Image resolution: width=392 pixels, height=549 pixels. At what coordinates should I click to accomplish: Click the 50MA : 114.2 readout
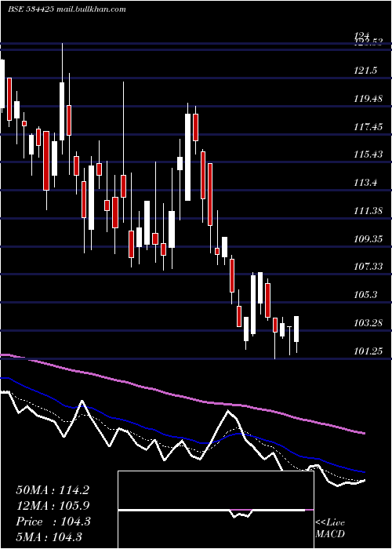click(x=53, y=490)
